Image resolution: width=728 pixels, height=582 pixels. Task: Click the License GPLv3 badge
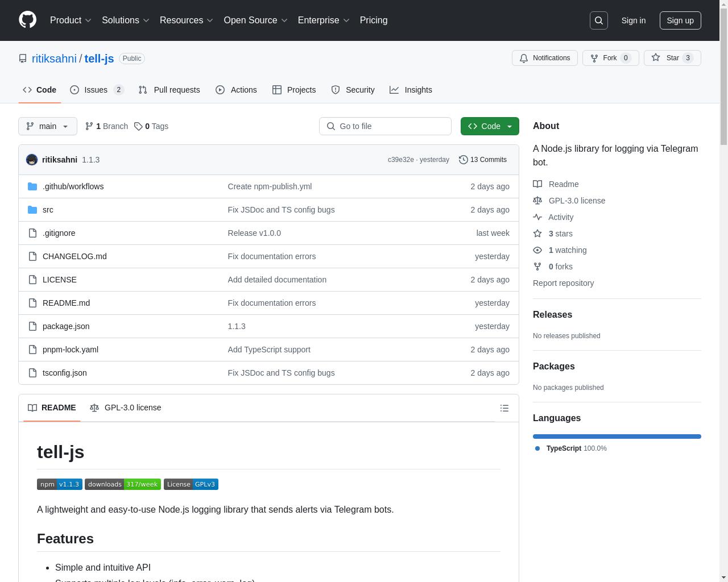(x=191, y=484)
